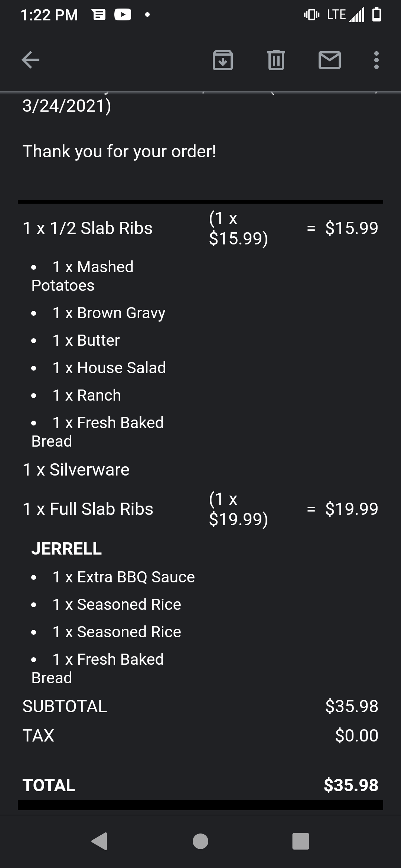Select the '1 x Full Slab Ribs' line
The width and height of the screenshot is (401, 868).
[88, 509]
